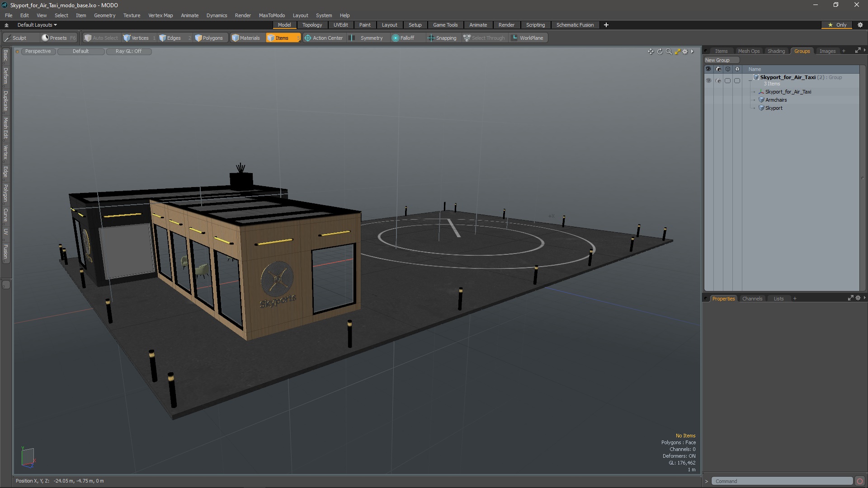The image size is (868, 488).
Task: Click the Action Center icon
Action: [307, 38]
